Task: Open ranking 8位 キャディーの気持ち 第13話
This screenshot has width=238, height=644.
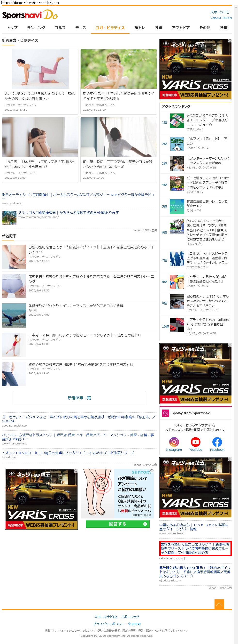Action: (x=207, y=279)
